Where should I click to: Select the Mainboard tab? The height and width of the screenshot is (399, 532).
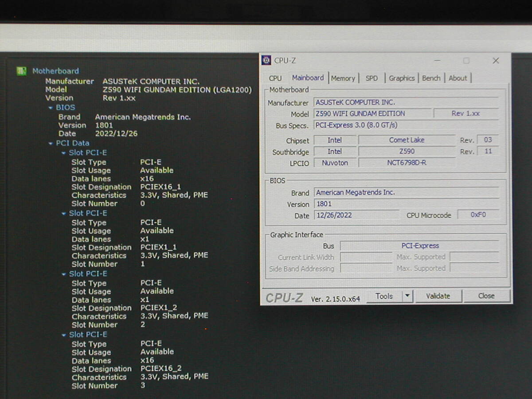click(x=308, y=78)
